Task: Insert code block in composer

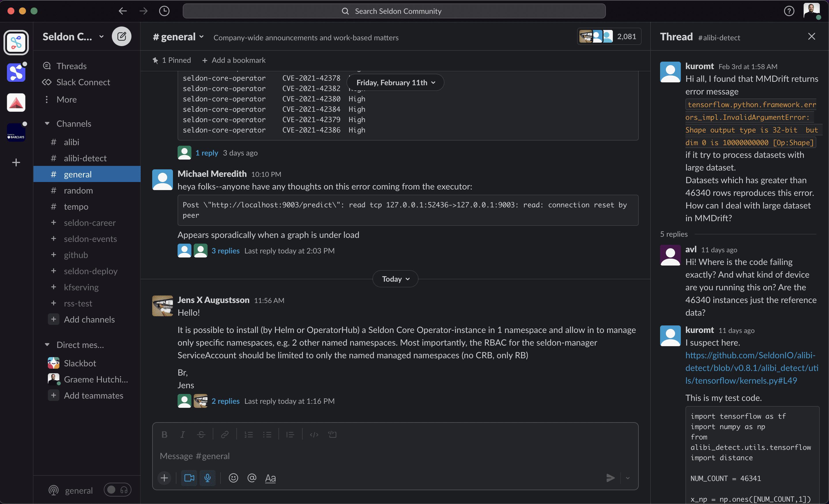Action: (332, 434)
